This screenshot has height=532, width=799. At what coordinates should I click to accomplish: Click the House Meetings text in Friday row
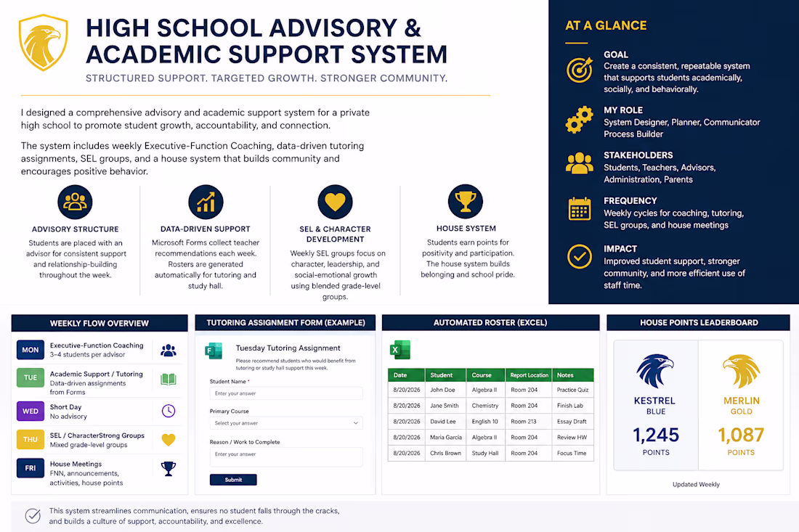click(x=76, y=465)
